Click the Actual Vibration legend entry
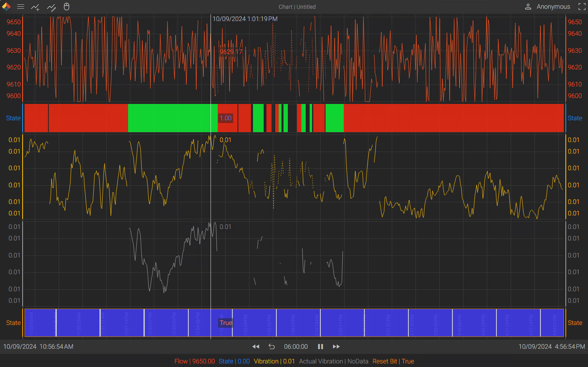The width and height of the screenshot is (588, 367). coord(333,361)
